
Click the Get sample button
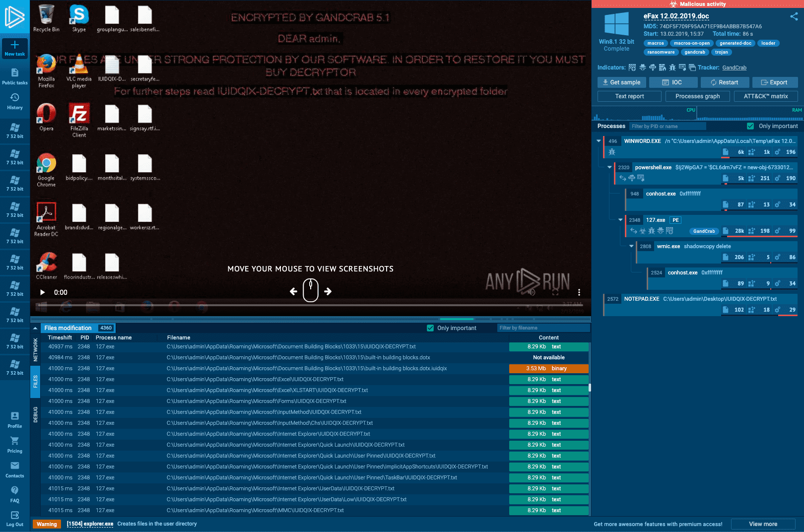(621, 82)
